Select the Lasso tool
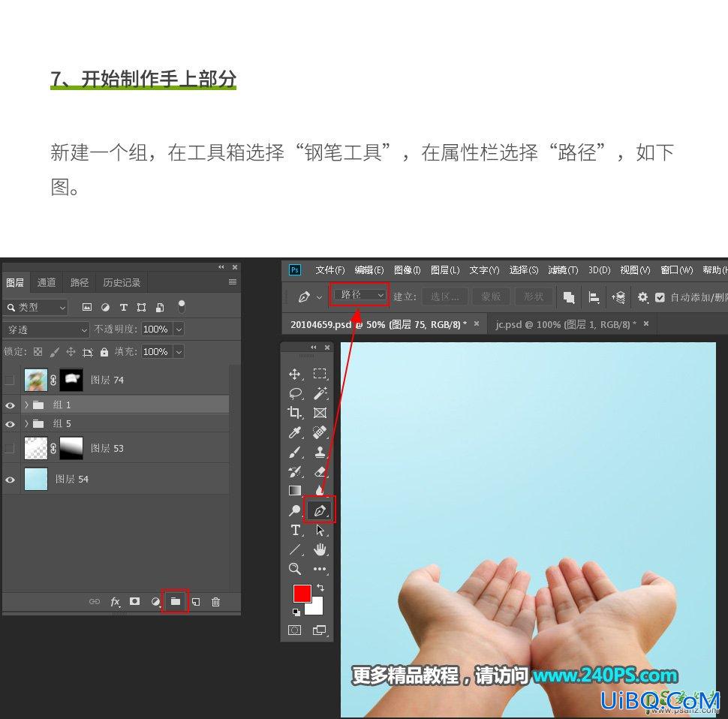 tap(295, 393)
